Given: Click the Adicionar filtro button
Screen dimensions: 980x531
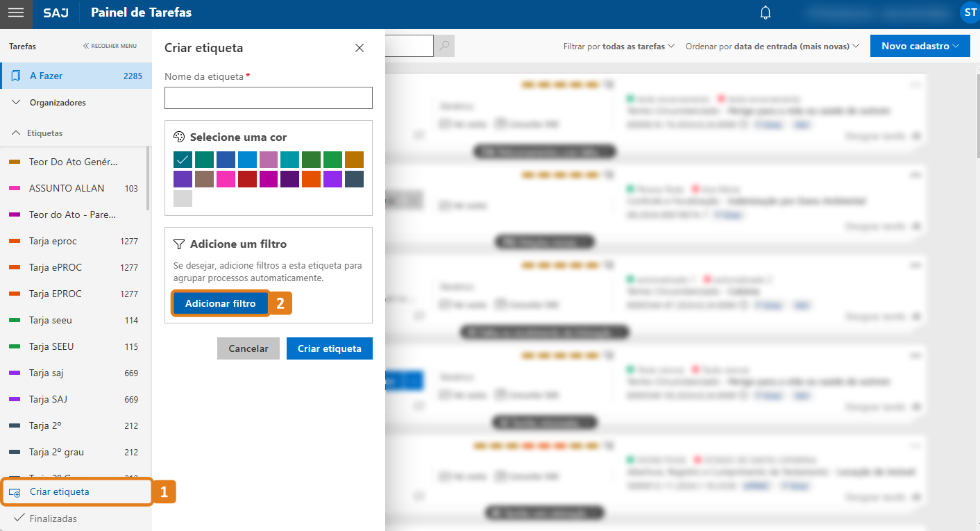Looking at the screenshot, I should click(220, 303).
